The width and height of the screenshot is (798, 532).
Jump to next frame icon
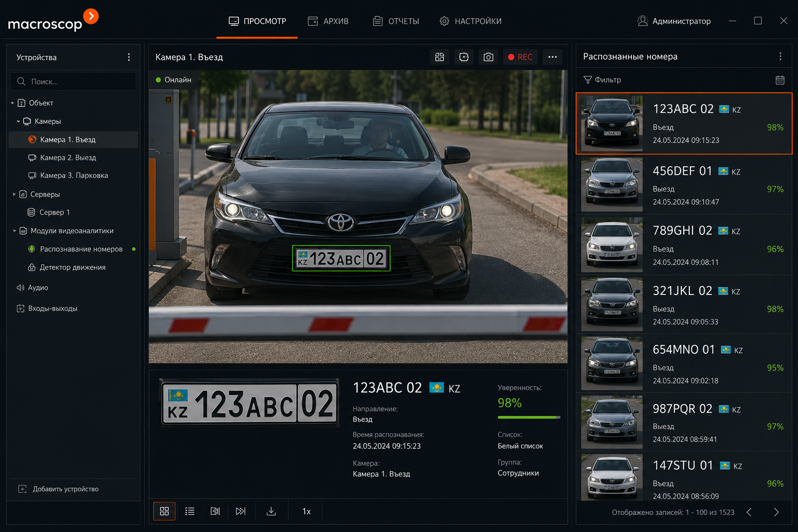pyautogui.click(x=241, y=511)
